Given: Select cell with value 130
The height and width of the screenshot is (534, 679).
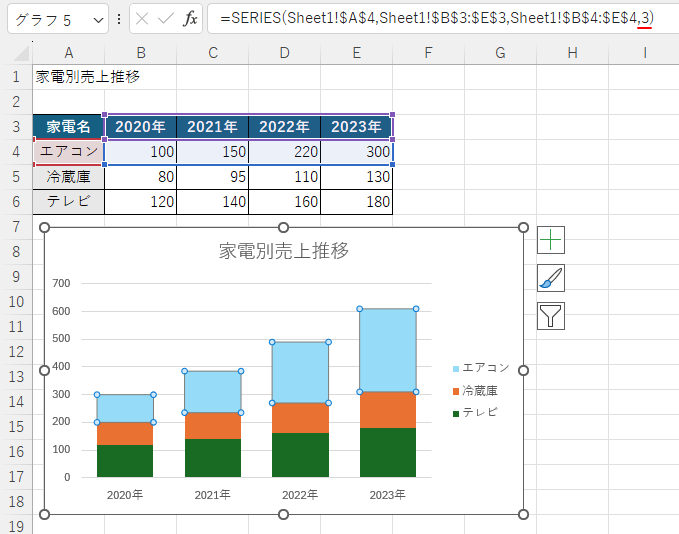Looking at the screenshot, I should coord(356,177).
